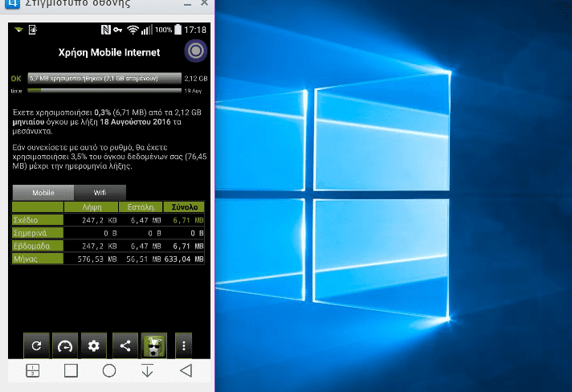Tap the screenshot notification icon in status bar
Image resolution: width=572 pixels, height=392 pixels.
click(33, 30)
